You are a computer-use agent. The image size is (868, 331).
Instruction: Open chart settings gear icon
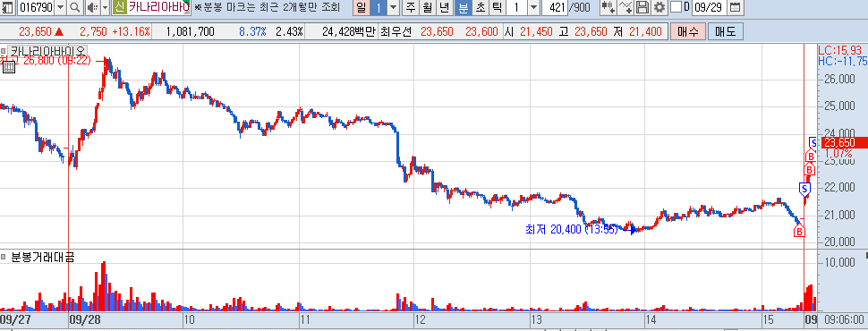pos(659,8)
